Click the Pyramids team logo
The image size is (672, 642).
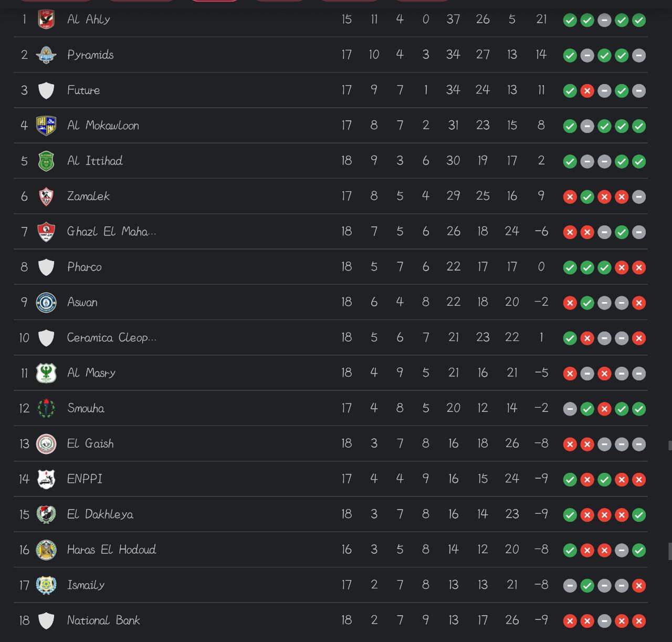(46, 55)
